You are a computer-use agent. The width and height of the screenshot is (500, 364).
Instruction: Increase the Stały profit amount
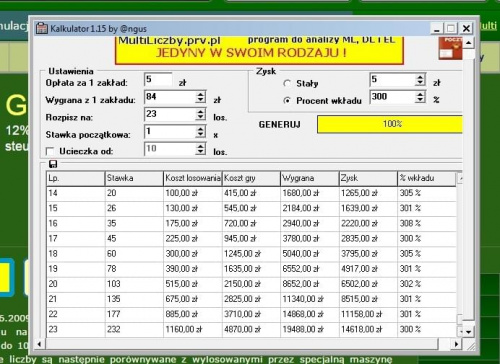coord(420,77)
